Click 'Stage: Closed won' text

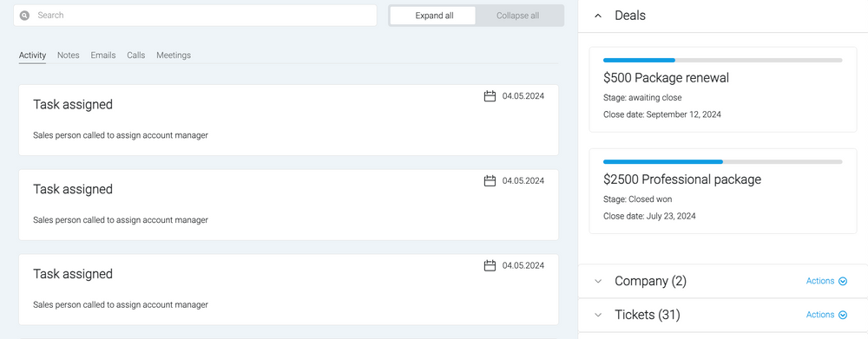(x=638, y=199)
